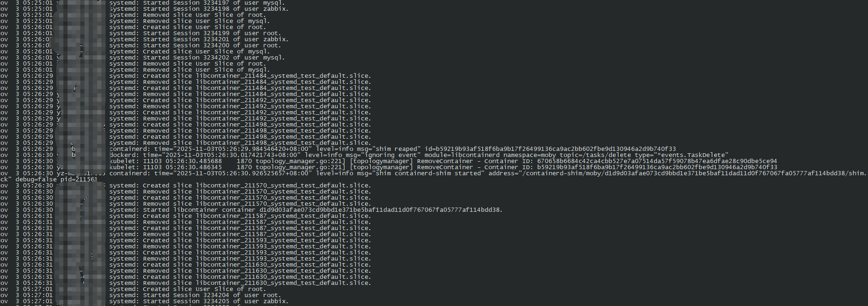This screenshot has height=306, width=868.
Task: Select the Session 3234200 root log line
Action: pyautogui.click(x=195, y=45)
